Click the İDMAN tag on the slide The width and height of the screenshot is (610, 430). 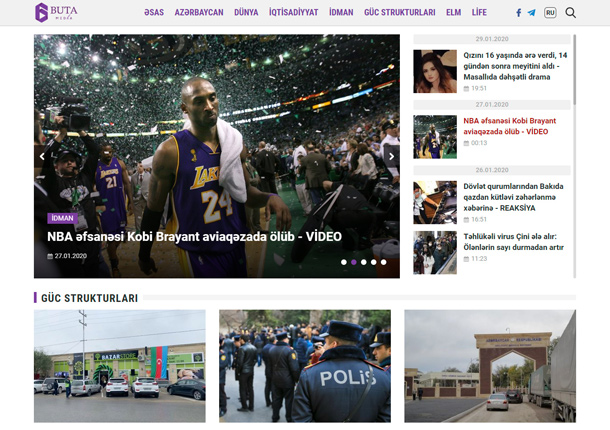click(x=61, y=217)
